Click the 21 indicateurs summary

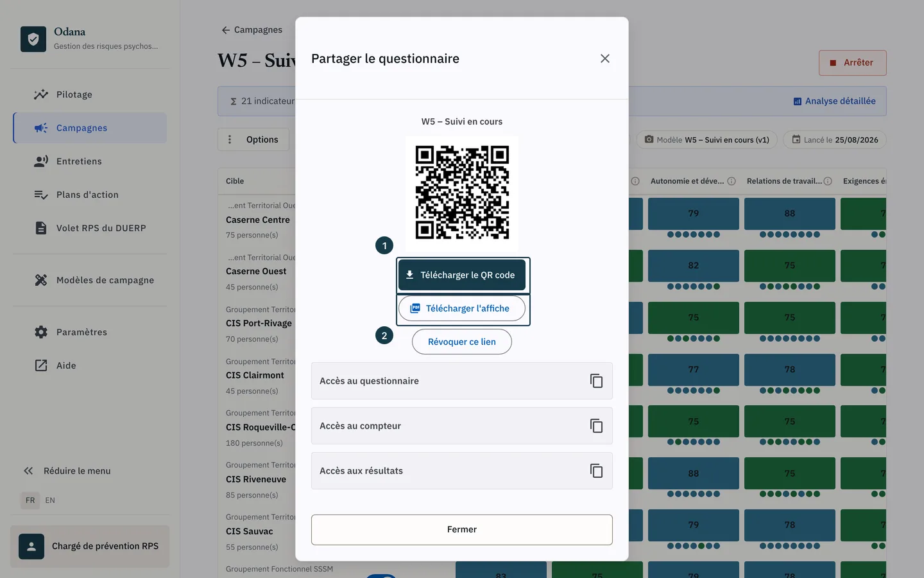tap(262, 101)
